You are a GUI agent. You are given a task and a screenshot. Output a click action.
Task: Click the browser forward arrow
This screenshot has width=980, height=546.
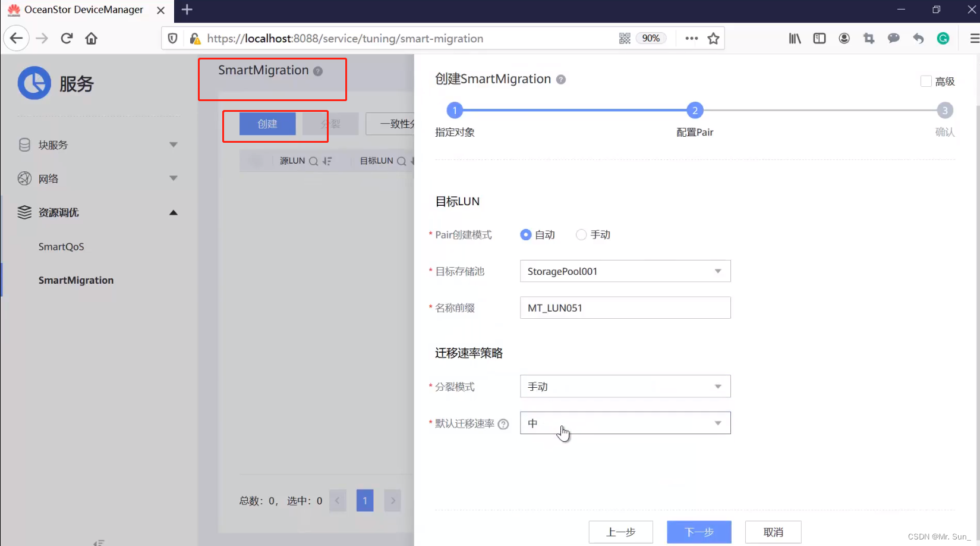tap(42, 38)
